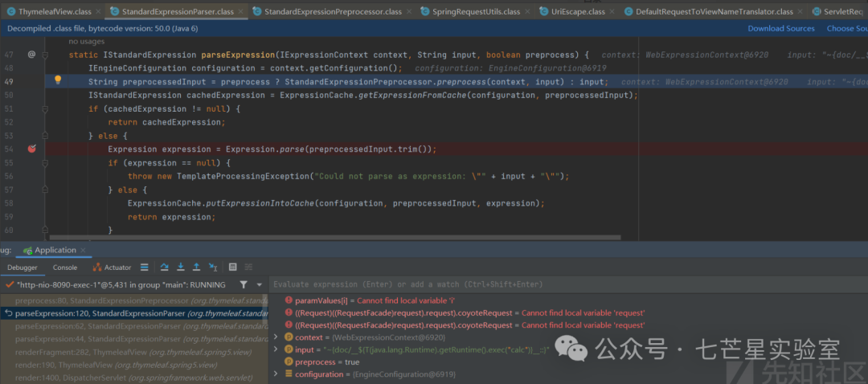
Task: Select frame parseExpression:120, StandardExpressionParser
Action: pos(133,313)
